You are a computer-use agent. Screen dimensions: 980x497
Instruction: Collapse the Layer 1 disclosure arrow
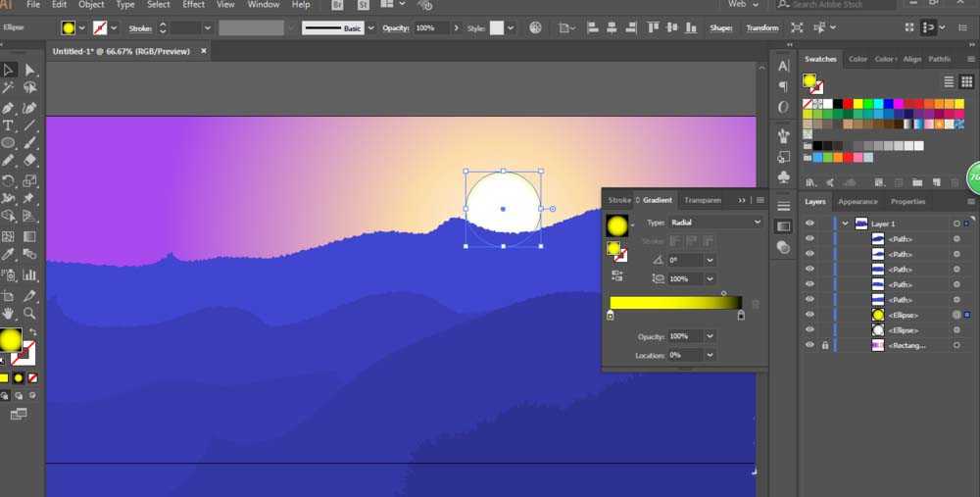click(x=845, y=224)
